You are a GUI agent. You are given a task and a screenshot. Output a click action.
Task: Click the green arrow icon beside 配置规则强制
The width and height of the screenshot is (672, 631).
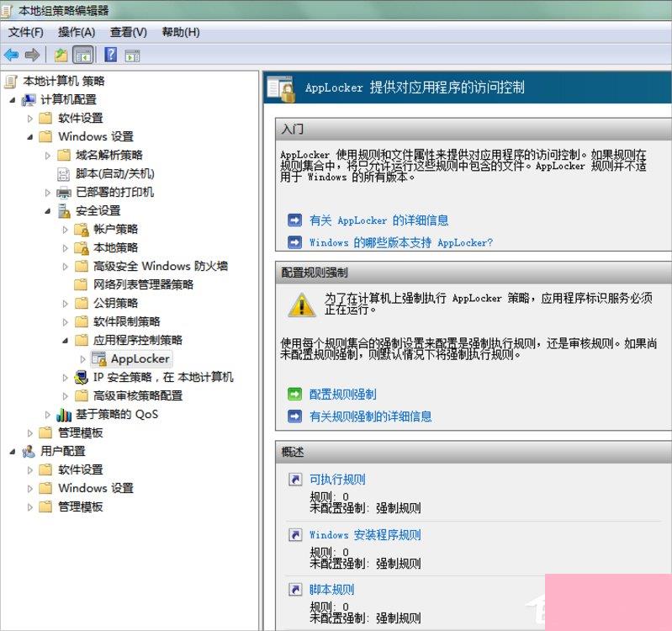click(295, 394)
